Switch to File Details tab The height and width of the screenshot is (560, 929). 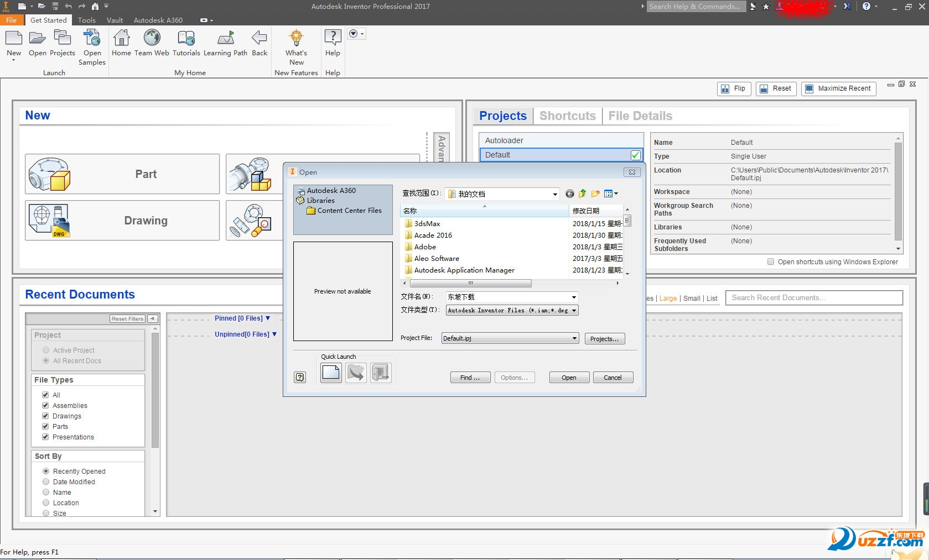(640, 116)
